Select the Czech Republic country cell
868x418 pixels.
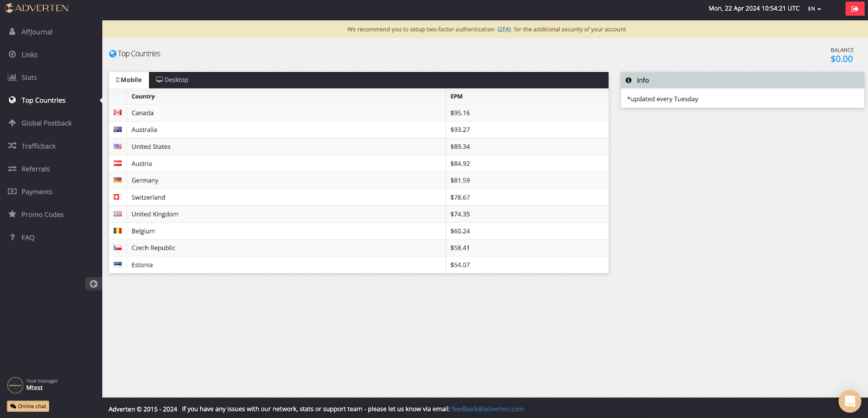(286, 248)
